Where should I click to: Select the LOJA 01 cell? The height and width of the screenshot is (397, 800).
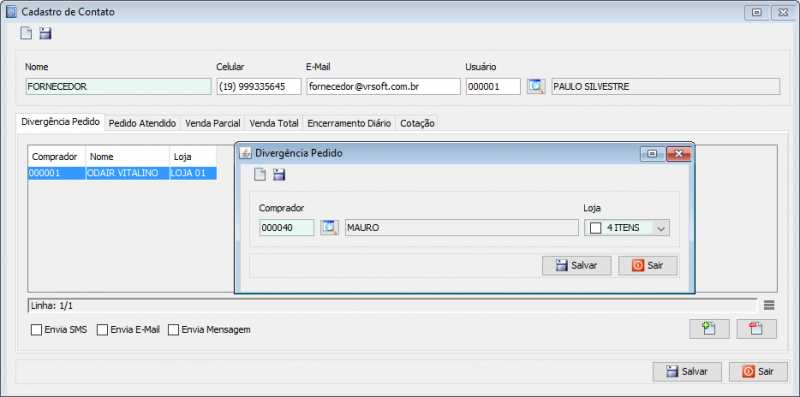point(193,173)
